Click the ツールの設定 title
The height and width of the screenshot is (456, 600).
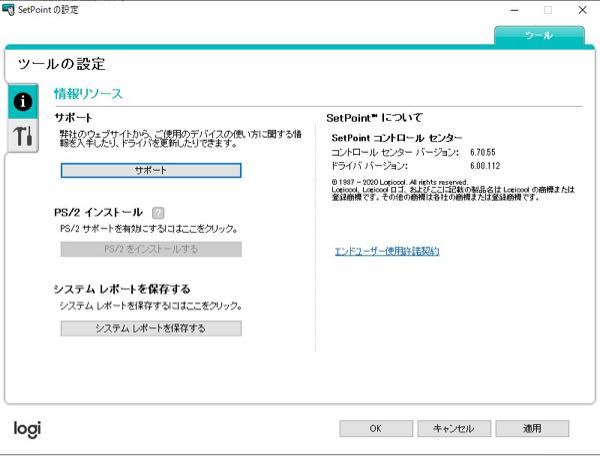[x=61, y=64]
